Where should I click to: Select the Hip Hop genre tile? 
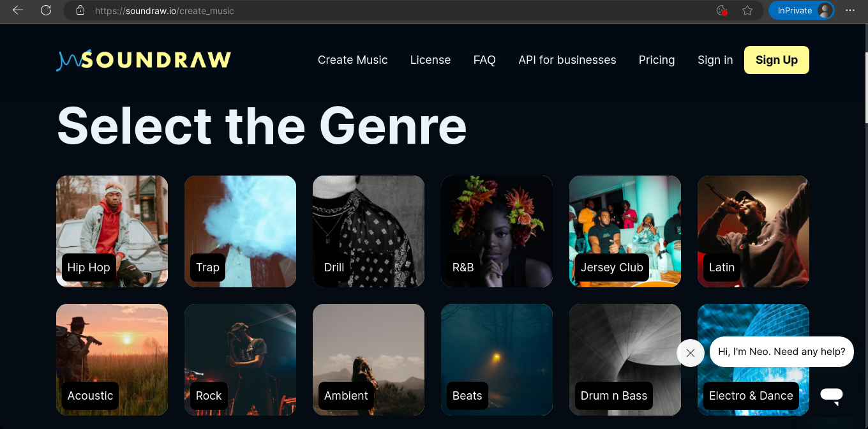112,231
